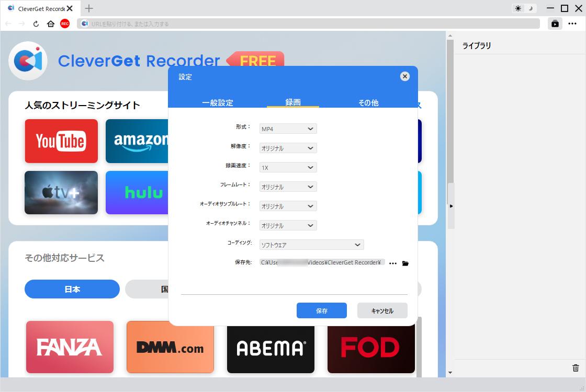Open the Hulu site tile
Screen dimensions: 586x392
pos(137,193)
